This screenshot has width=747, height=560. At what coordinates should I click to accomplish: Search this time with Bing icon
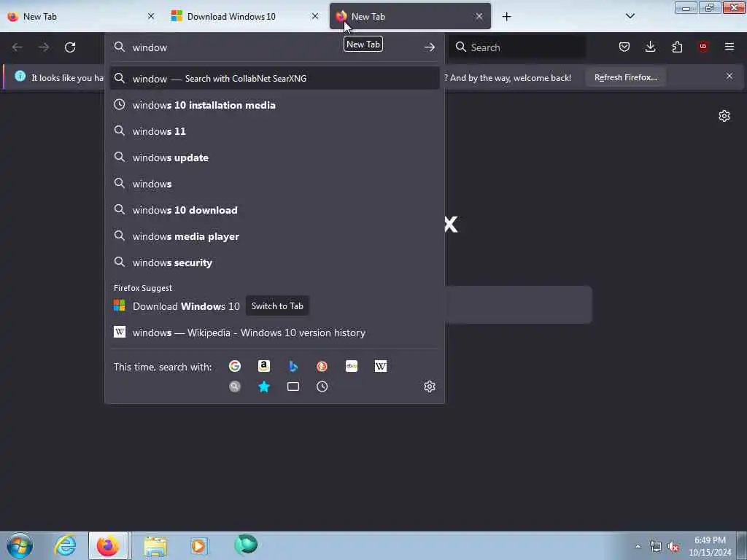coord(293,366)
